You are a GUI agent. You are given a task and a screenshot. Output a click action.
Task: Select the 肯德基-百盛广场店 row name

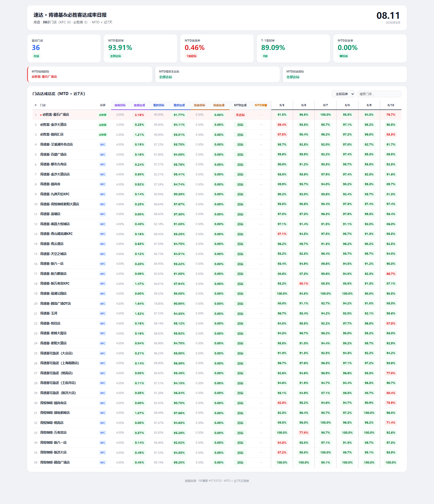point(53,155)
